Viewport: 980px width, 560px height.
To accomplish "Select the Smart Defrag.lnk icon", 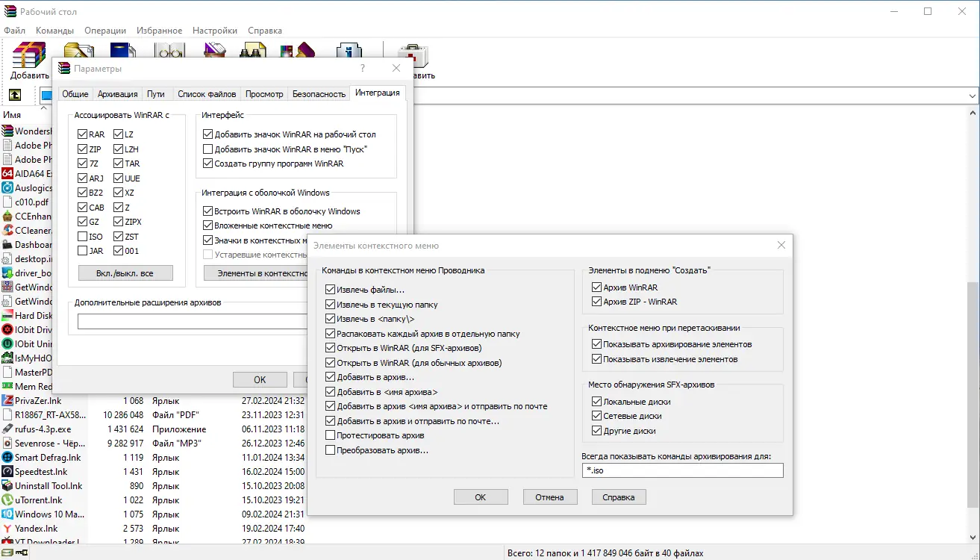I will coord(8,457).
